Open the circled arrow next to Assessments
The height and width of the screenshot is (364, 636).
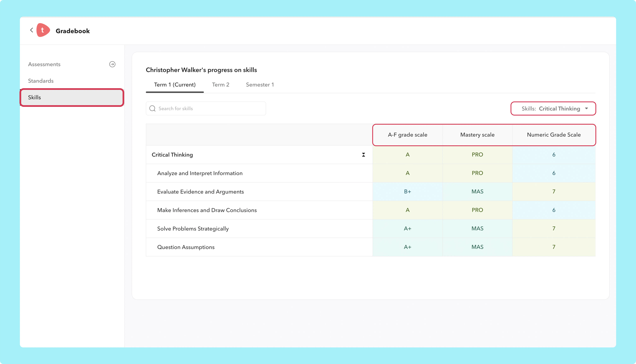click(112, 64)
